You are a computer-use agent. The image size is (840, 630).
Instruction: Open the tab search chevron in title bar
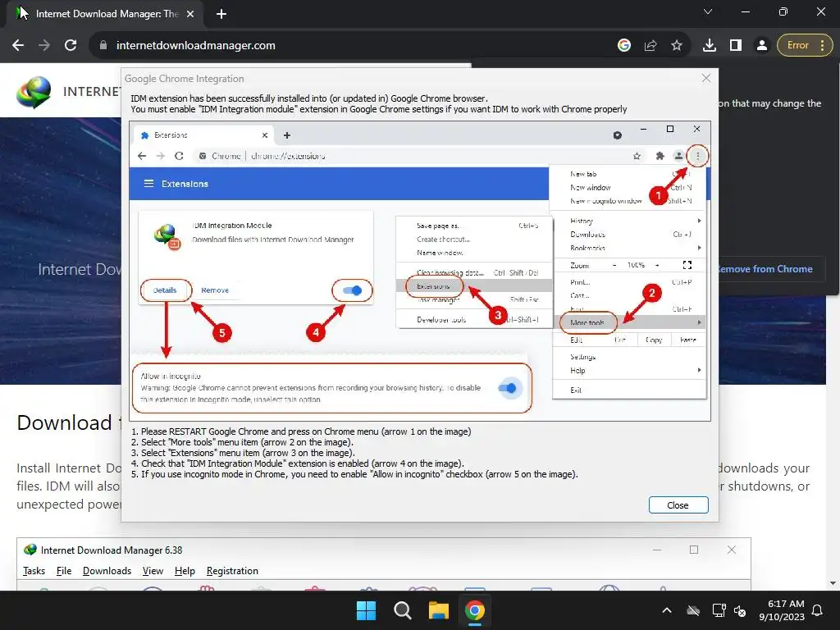[708, 11]
